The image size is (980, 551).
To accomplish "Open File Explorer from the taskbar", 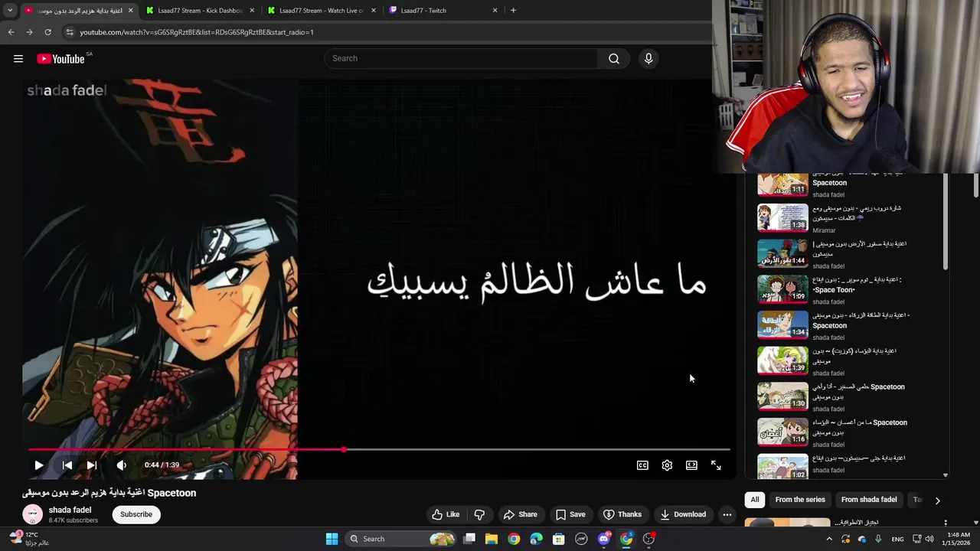I will point(491,539).
